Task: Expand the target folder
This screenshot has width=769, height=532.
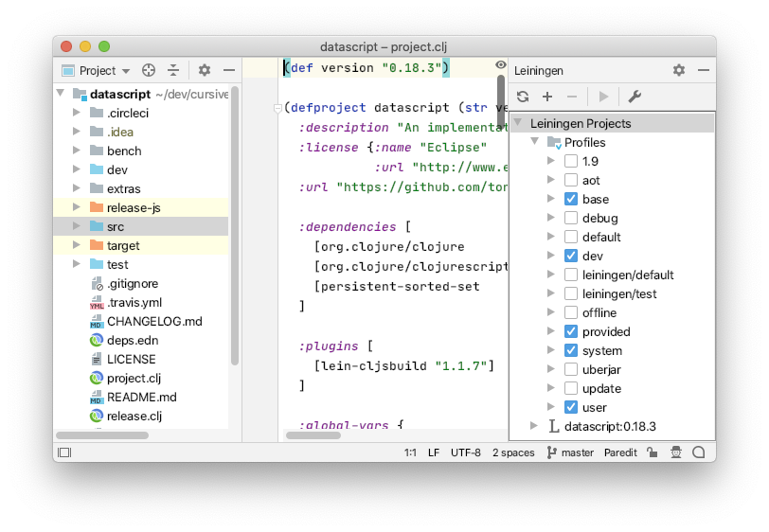Action: (77, 244)
